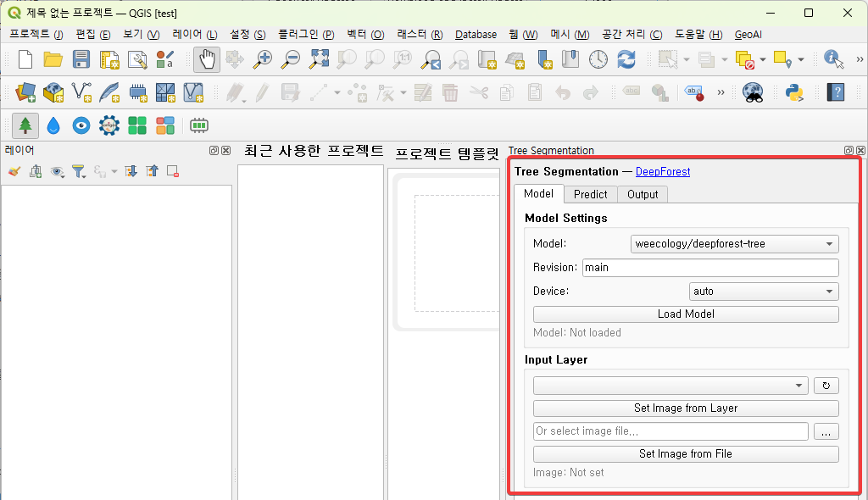Click the Revision text field
Viewport: 868px width, 500px height.
[709, 268]
